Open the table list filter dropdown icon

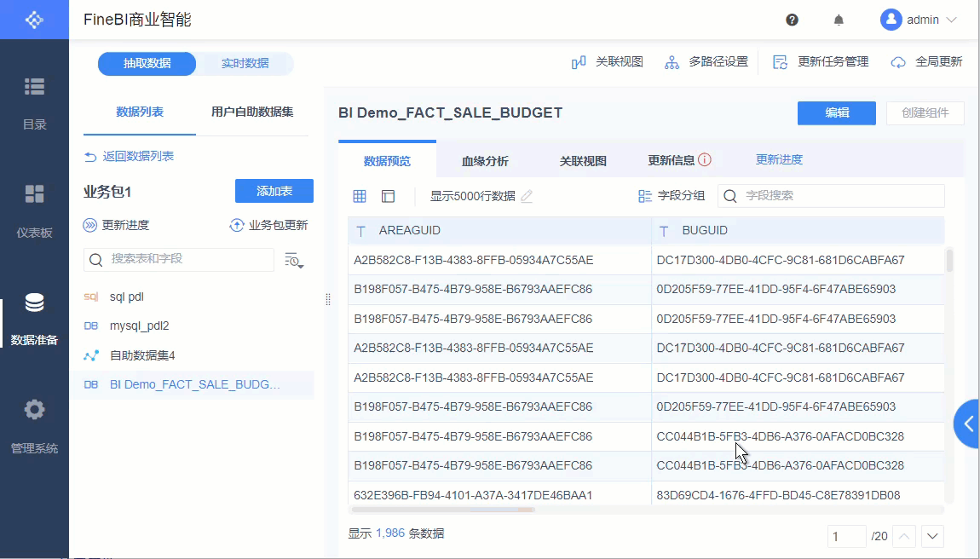(294, 260)
